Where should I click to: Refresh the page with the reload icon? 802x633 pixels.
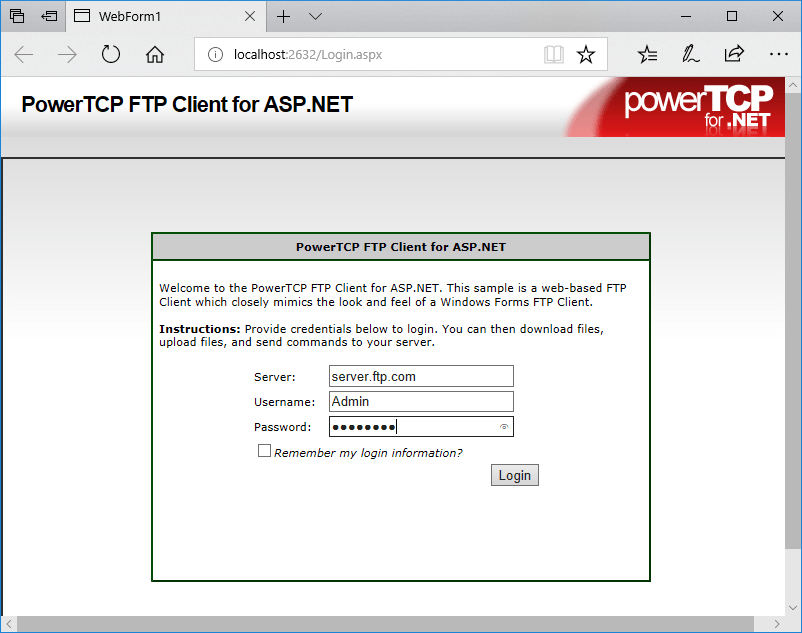[110, 54]
